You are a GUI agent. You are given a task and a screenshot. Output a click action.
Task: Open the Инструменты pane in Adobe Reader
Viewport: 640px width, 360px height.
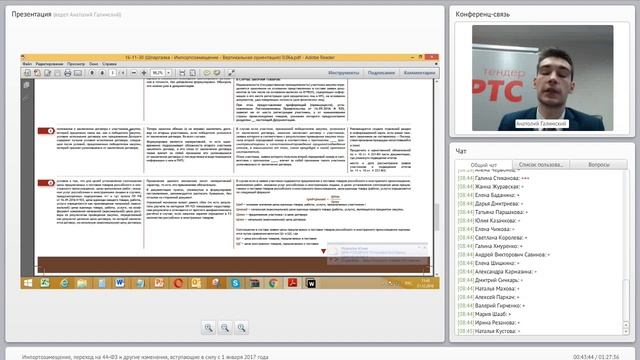(x=344, y=73)
